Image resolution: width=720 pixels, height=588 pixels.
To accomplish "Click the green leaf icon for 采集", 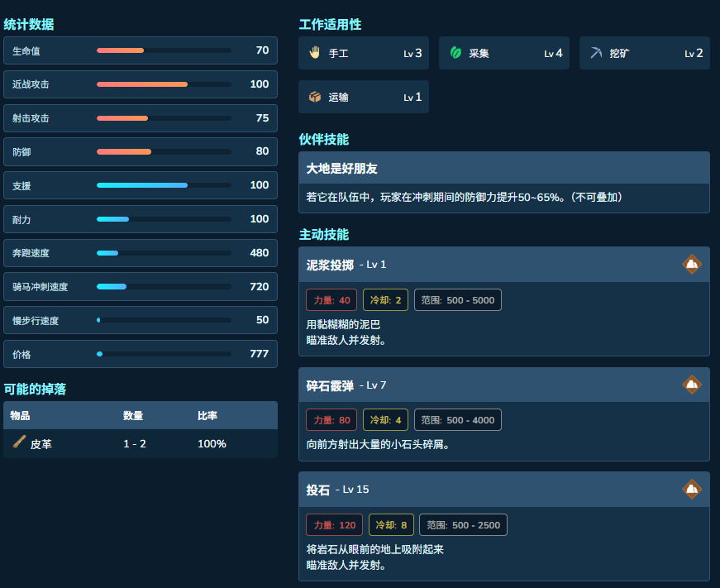I will 455,53.
